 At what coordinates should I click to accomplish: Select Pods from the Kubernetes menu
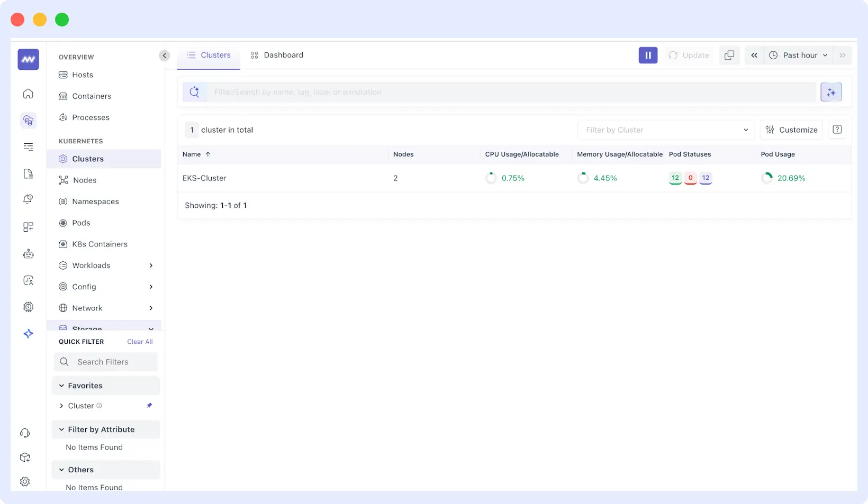click(81, 223)
